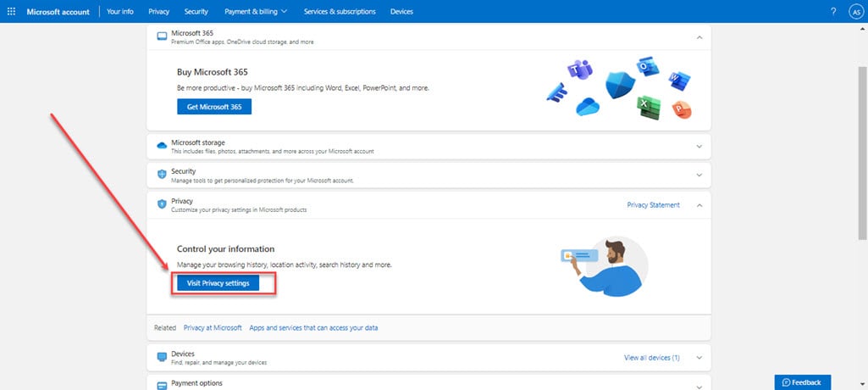Image resolution: width=868 pixels, height=390 pixels.
Task: Click the Microsoft account title
Action: [x=58, y=12]
